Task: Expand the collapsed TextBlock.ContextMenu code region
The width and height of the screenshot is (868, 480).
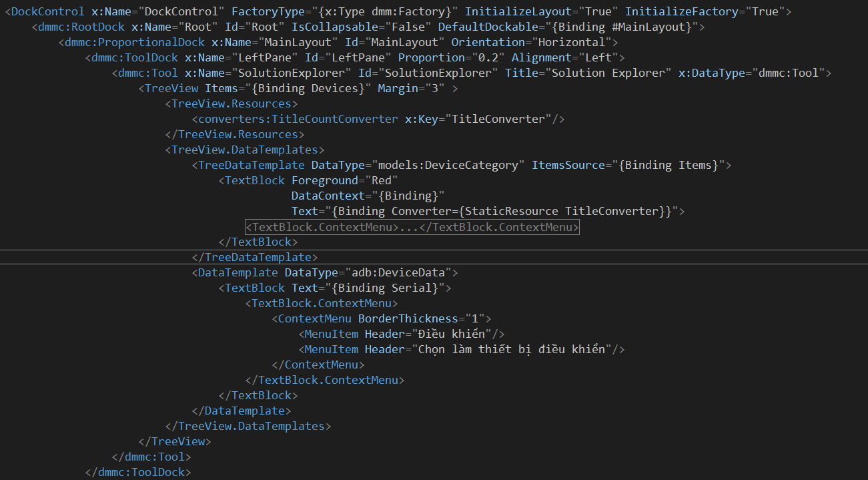Action: coord(412,227)
